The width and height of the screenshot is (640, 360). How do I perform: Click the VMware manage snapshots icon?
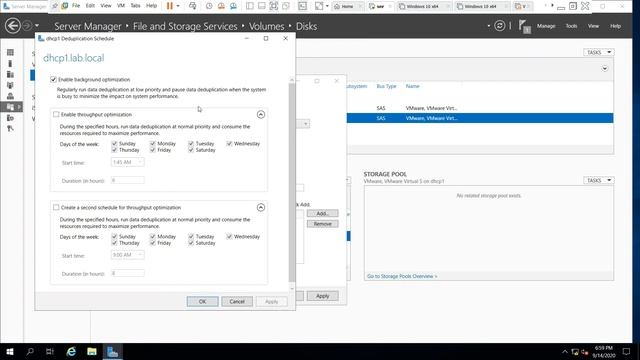pyautogui.click(x=233, y=6)
